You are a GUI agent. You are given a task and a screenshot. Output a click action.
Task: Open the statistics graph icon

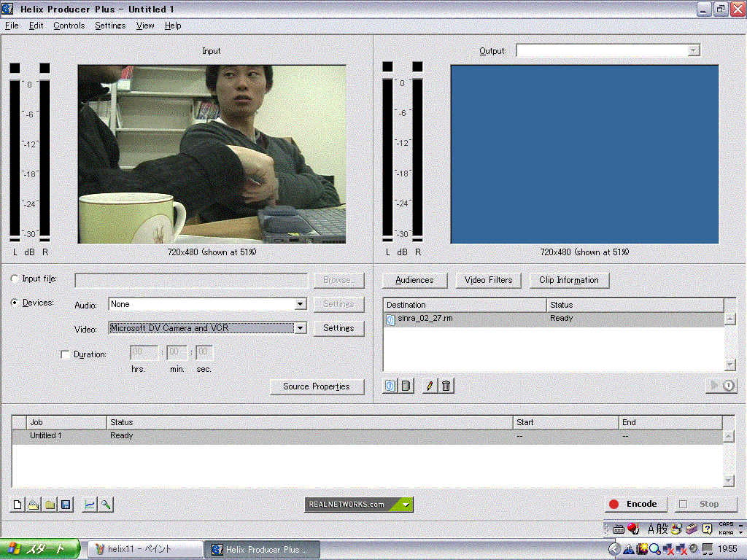tap(90, 505)
